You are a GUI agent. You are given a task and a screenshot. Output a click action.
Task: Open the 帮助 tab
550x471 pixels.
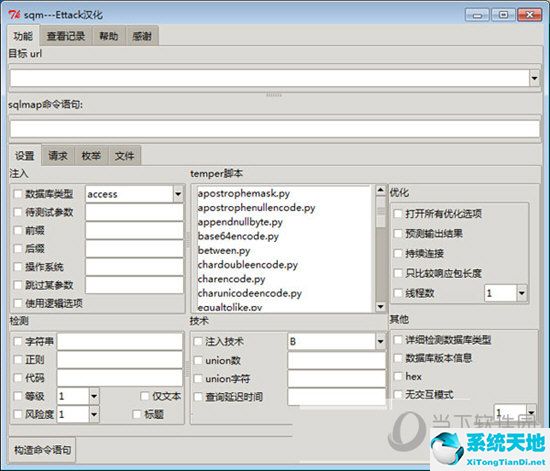pyautogui.click(x=108, y=36)
